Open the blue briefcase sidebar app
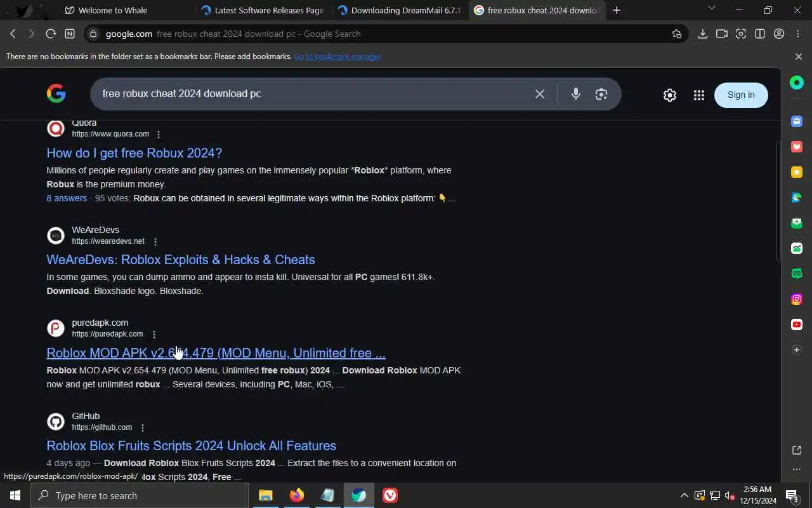 click(x=797, y=121)
